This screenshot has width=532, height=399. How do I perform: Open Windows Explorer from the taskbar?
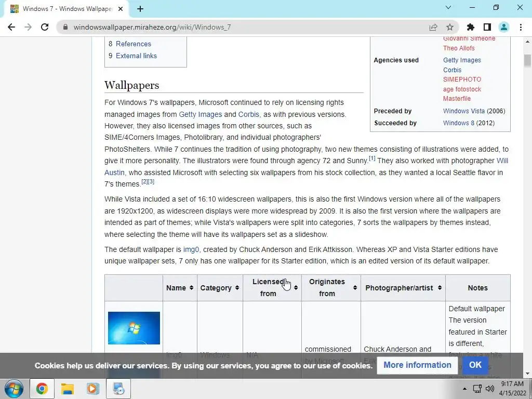(67, 389)
